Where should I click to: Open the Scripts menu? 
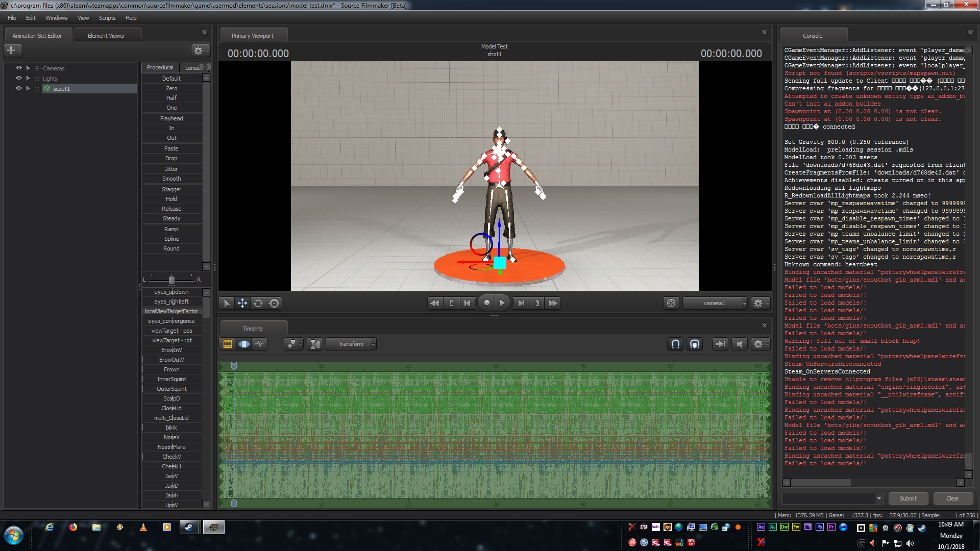107,18
